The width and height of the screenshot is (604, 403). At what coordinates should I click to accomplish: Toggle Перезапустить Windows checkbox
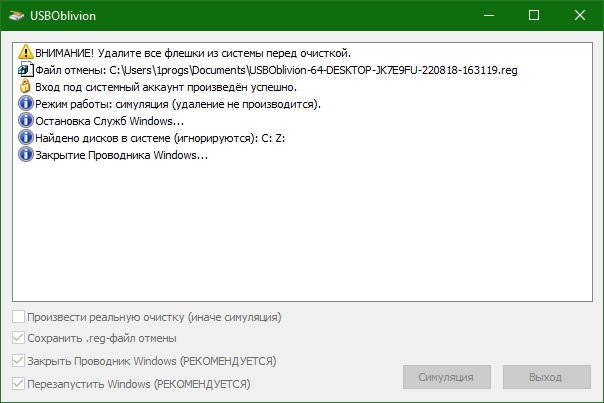click(x=18, y=384)
